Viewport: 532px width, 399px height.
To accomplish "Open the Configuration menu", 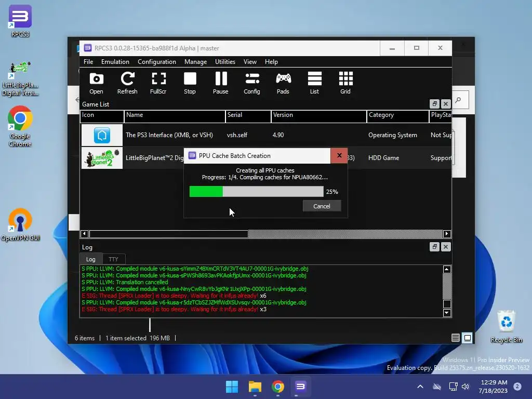I will click(x=157, y=62).
